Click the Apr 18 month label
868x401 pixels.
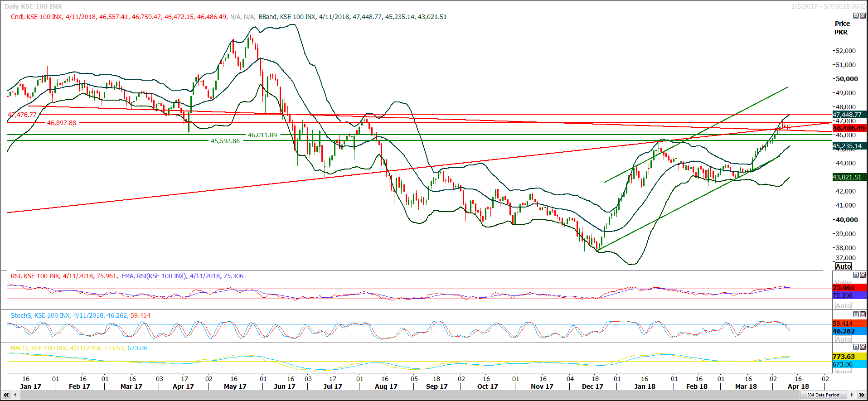[x=798, y=387]
